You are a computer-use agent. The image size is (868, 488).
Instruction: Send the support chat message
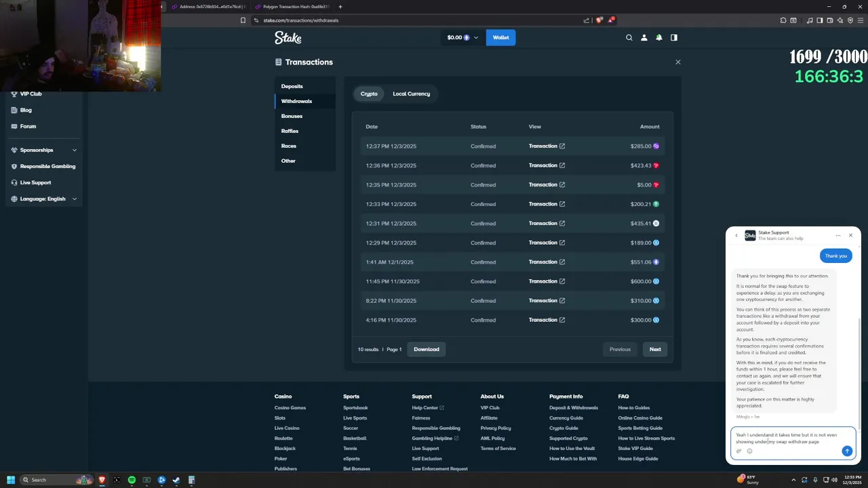coord(846,451)
